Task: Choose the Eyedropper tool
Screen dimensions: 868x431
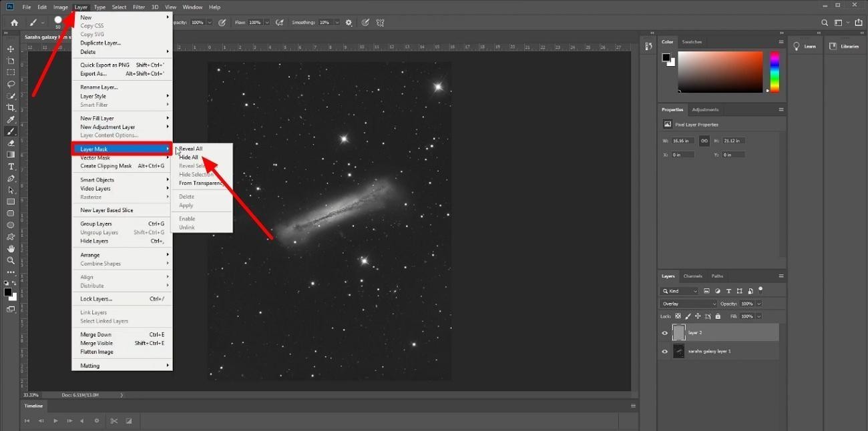Action: click(x=11, y=119)
